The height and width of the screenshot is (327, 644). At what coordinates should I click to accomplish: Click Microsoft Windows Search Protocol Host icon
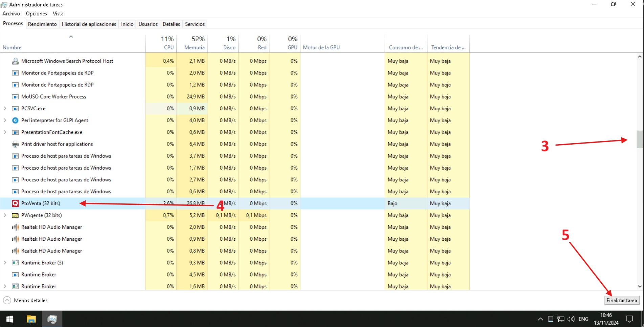pos(15,61)
